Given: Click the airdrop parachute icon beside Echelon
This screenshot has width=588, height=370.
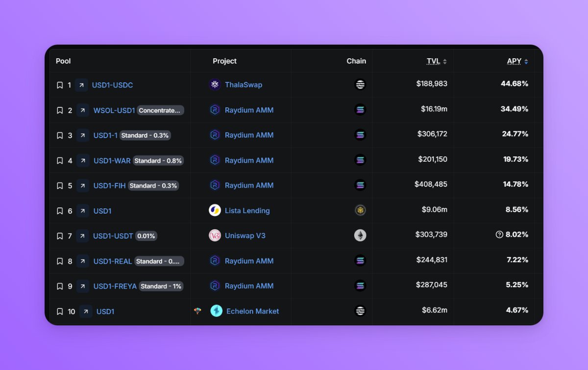Looking at the screenshot, I should [x=197, y=311].
